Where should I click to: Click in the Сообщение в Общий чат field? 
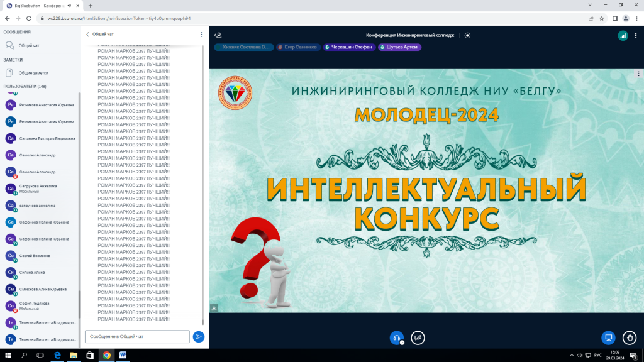tap(137, 337)
